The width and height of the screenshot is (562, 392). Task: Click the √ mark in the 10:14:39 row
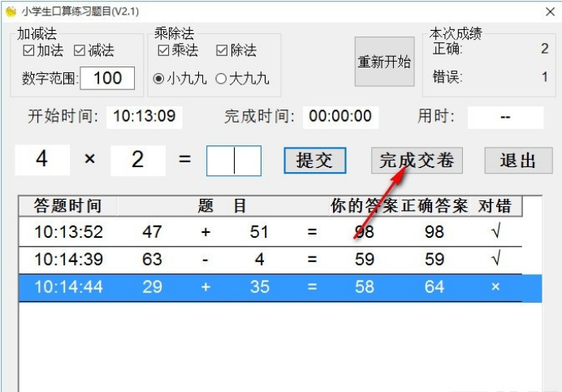[x=496, y=259]
